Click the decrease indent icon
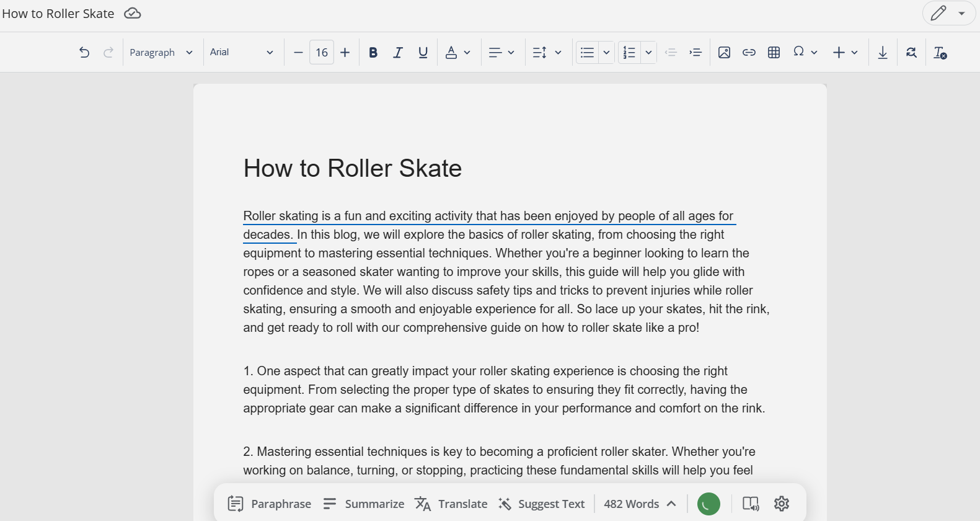980x521 pixels. tap(671, 53)
